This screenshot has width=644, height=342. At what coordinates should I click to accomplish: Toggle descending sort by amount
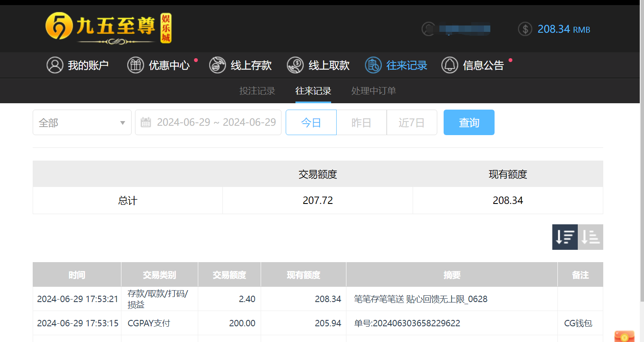[565, 237]
